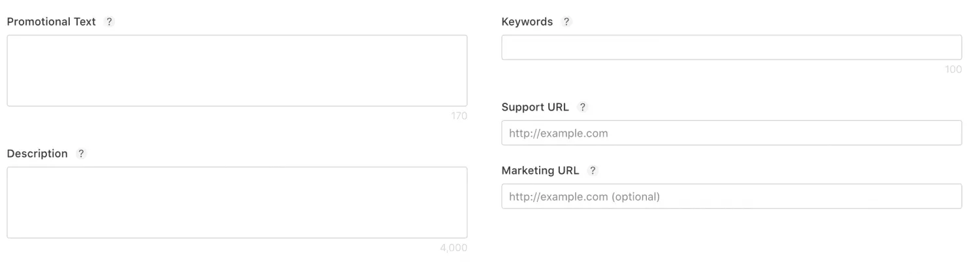Focus the Description text area

click(237, 202)
